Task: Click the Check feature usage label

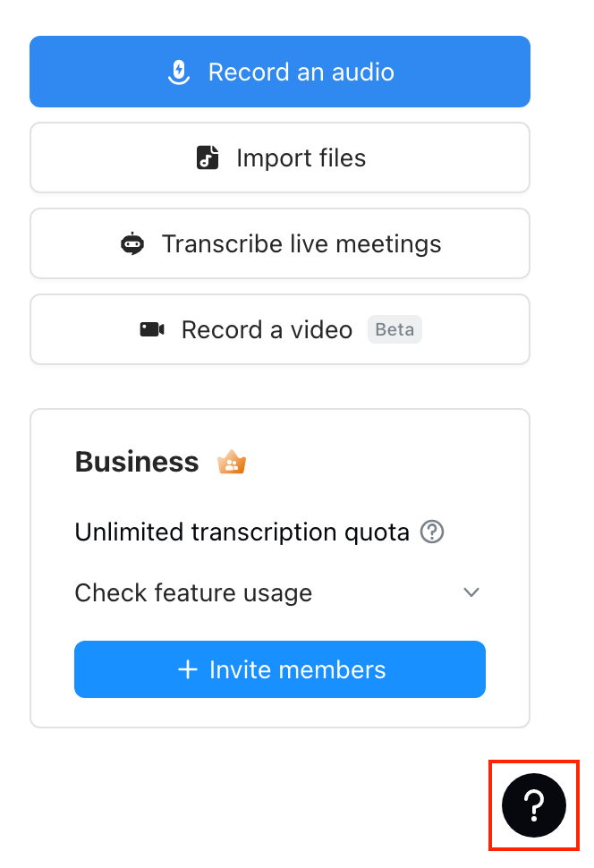Action: 193,592
